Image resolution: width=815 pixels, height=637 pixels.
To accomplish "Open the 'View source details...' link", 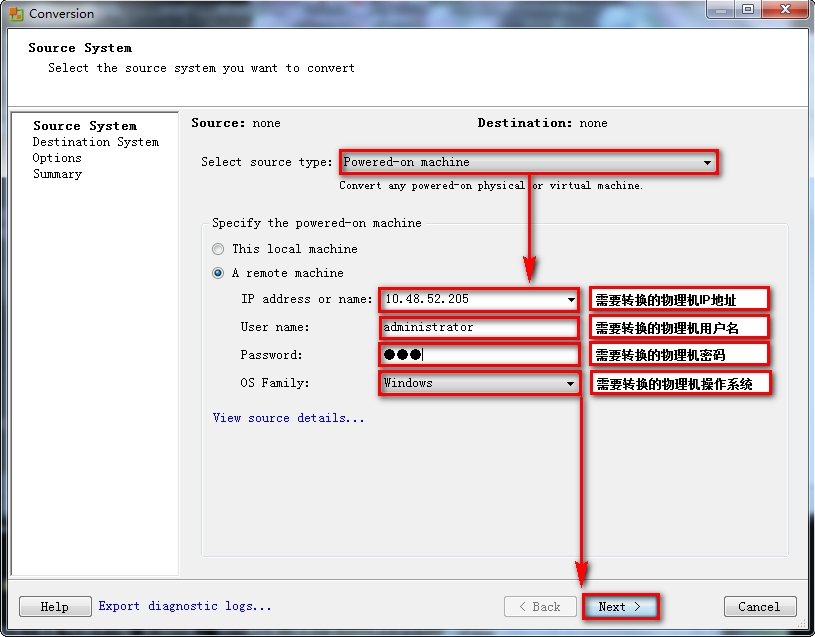I will (x=288, y=418).
